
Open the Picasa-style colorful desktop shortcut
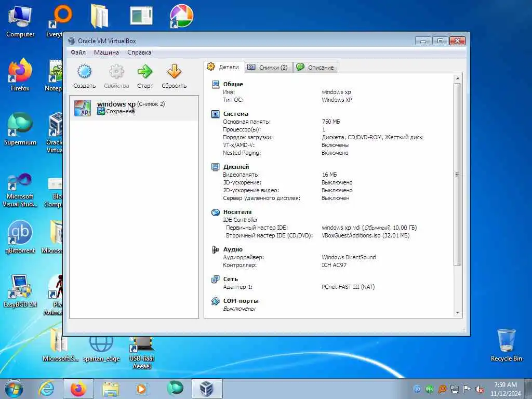pos(181,16)
